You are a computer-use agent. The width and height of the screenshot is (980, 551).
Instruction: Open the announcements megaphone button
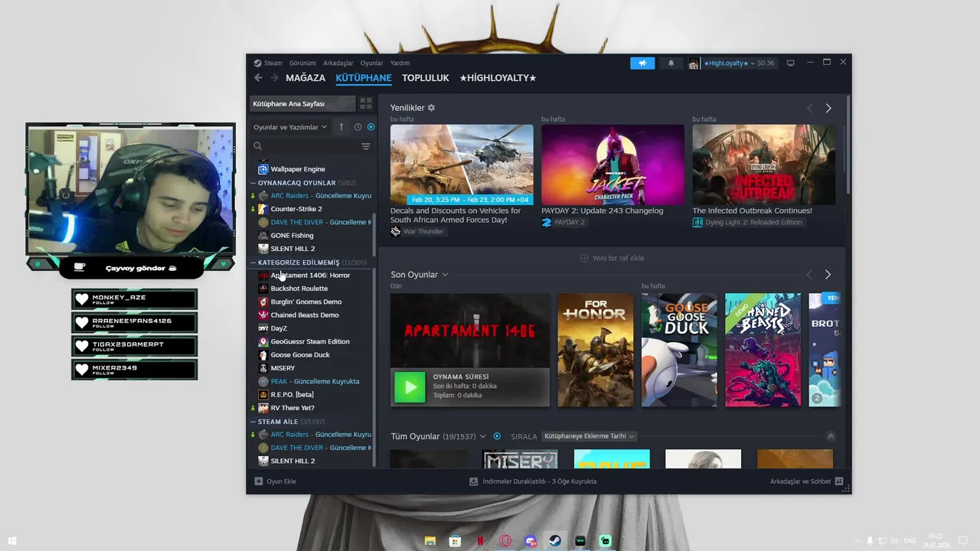pyautogui.click(x=642, y=64)
